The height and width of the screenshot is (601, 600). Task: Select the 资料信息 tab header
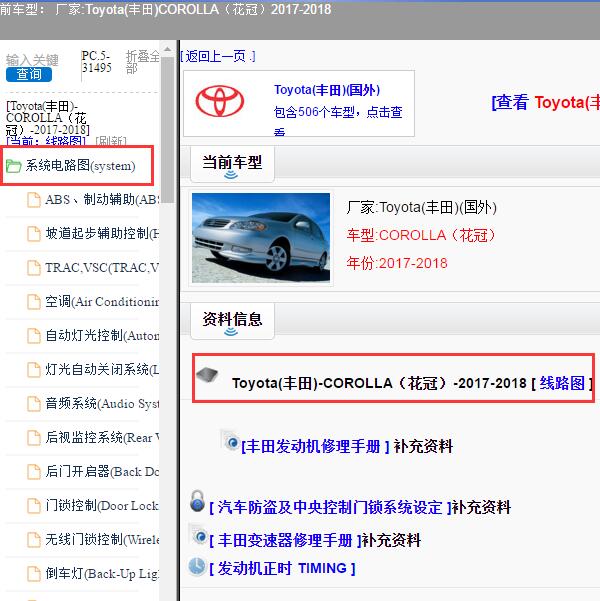[232, 320]
